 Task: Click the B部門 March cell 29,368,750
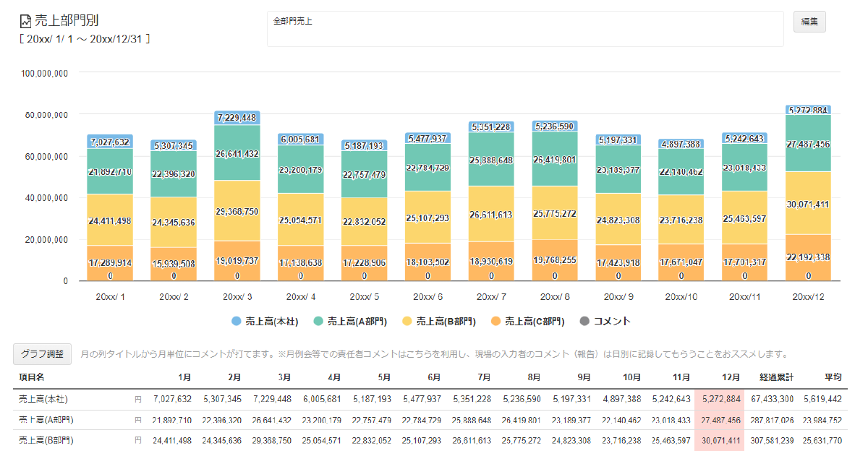pyautogui.click(x=271, y=440)
